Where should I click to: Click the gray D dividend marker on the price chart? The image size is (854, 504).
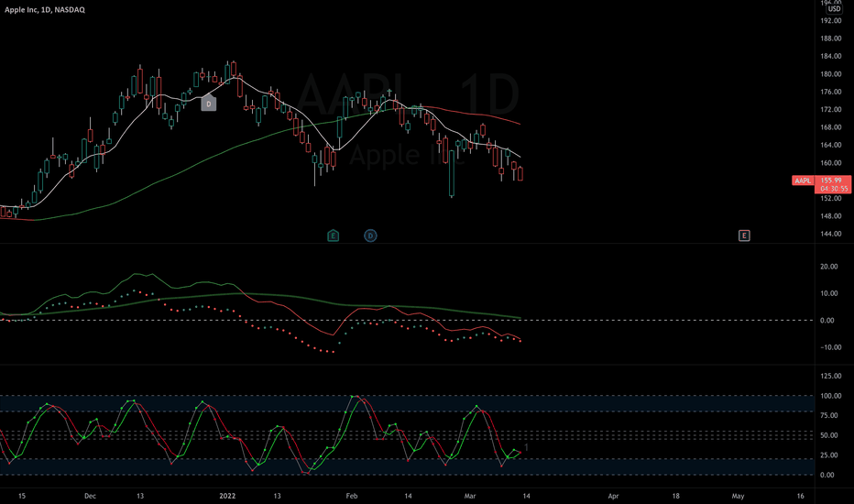tap(209, 103)
